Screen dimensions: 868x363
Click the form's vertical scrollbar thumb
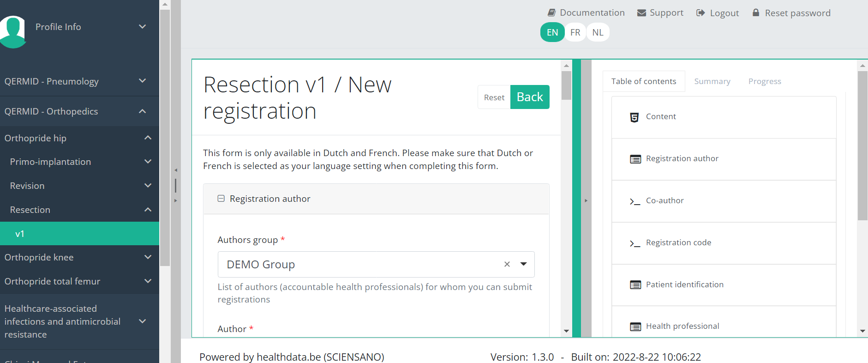(566, 85)
